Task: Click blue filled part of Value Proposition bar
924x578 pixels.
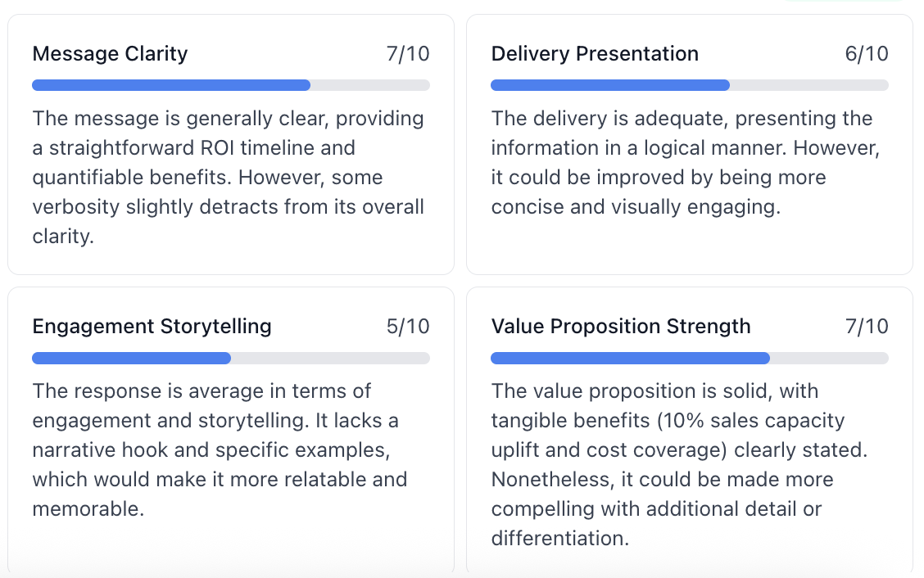Action: tap(630, 358)
